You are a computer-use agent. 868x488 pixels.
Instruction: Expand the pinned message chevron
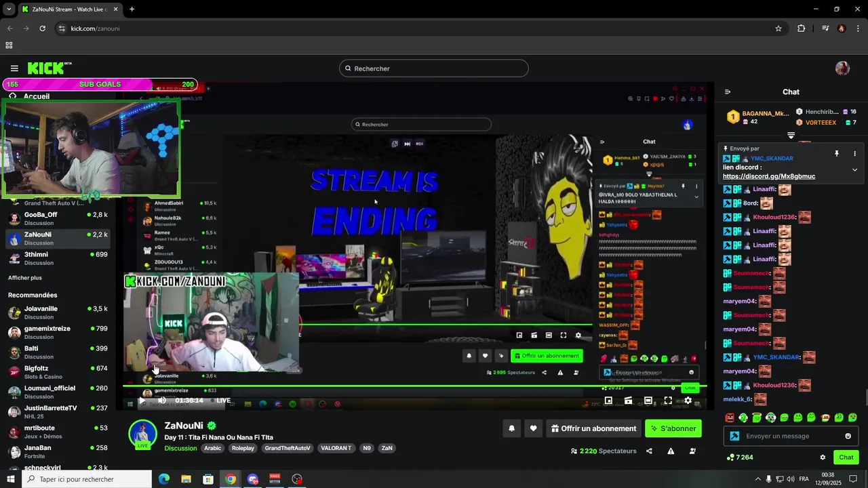[854, 170]
